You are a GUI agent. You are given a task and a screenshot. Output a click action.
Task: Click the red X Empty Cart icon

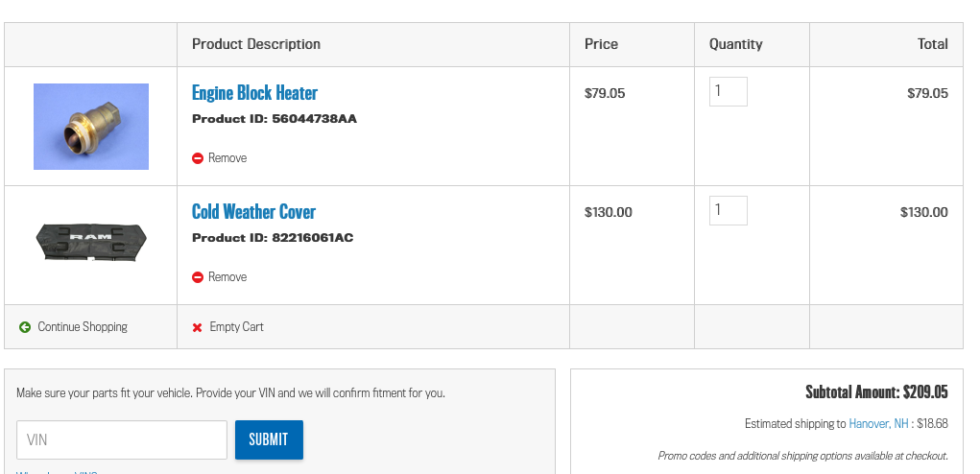click(x=198, y=327)
